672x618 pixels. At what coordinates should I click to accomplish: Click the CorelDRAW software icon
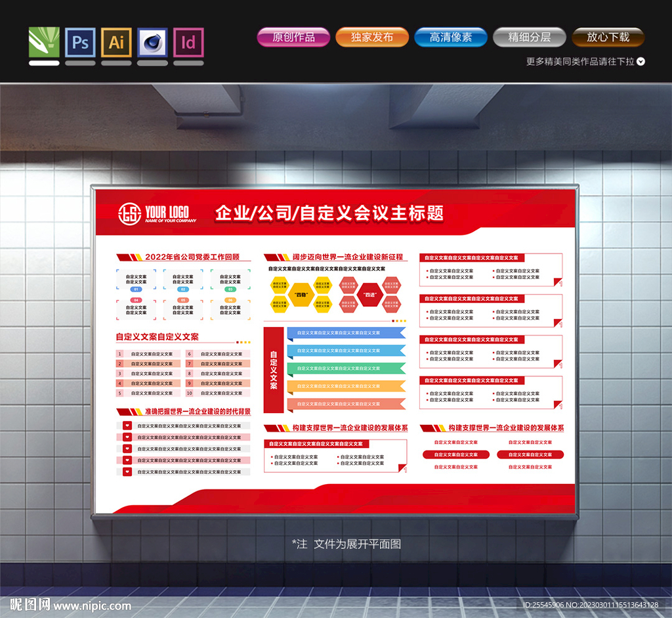(44, 42)
